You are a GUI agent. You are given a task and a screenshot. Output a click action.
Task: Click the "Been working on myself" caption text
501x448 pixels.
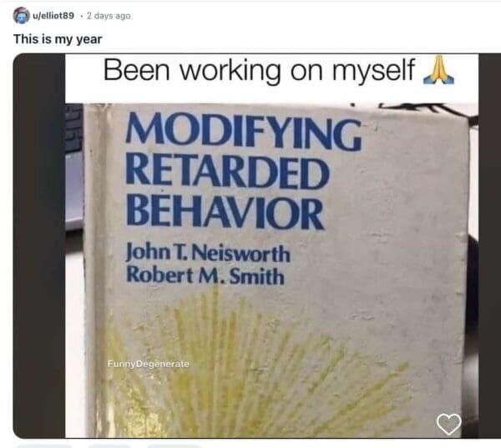259,70
